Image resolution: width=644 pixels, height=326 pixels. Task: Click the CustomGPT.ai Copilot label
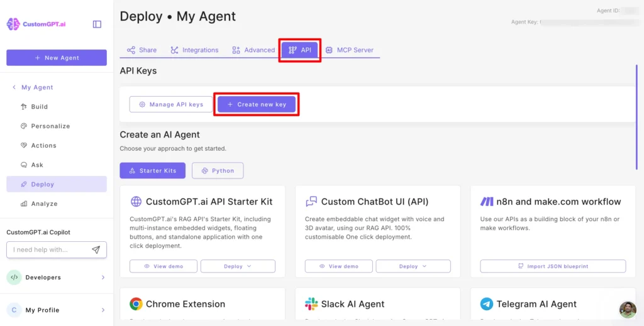coord(38,232)
